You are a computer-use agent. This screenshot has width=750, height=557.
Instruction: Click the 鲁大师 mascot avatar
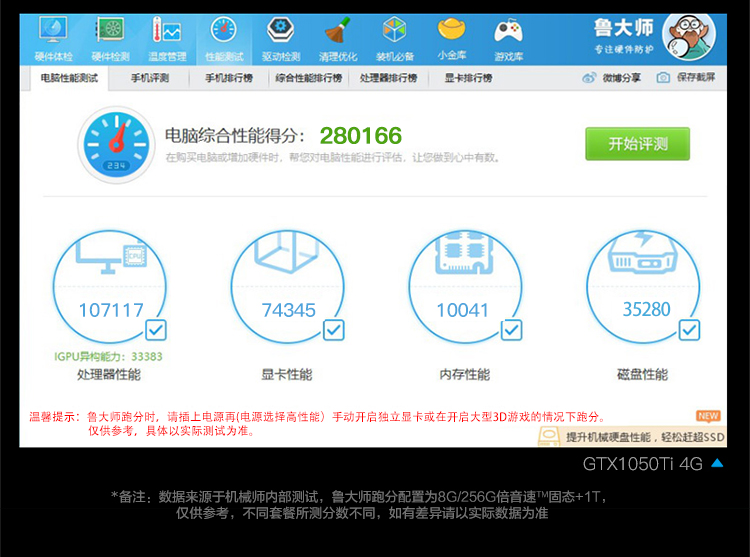(x=689, y=37)
